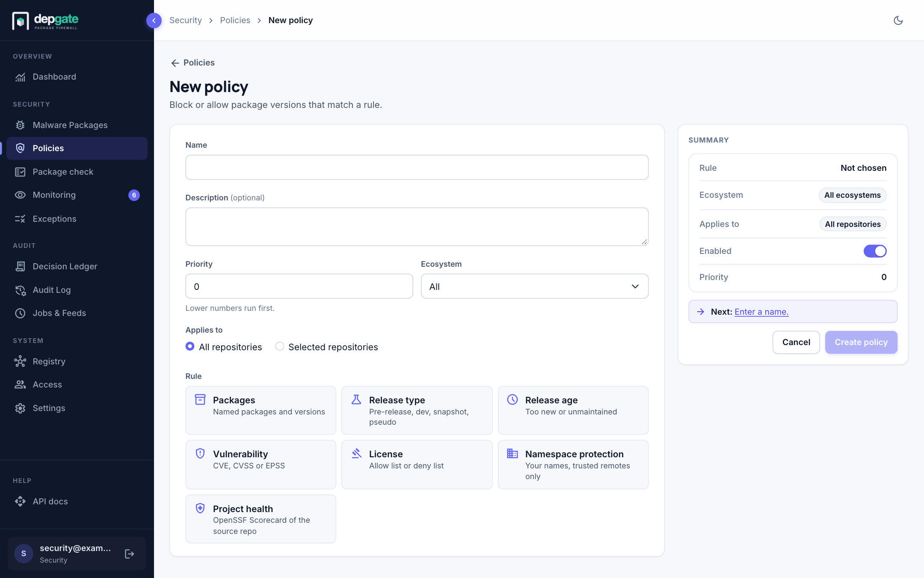Image resolution: width=924 pixels, height=578 pixels.
Task: Click the back arrow beside Policies
Action: 175,63
